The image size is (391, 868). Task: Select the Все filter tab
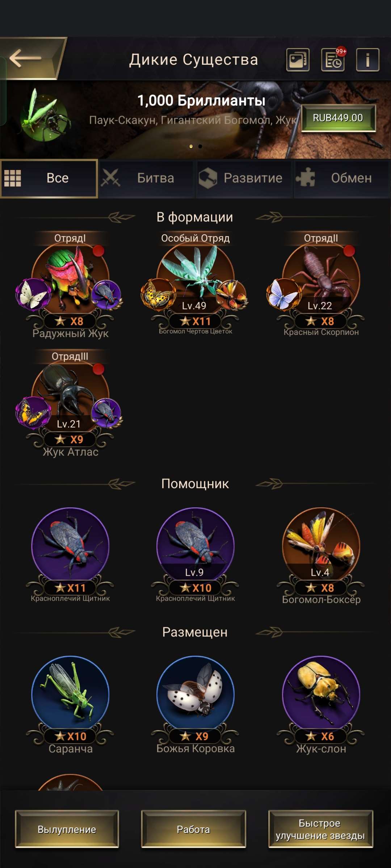(49, 178)
